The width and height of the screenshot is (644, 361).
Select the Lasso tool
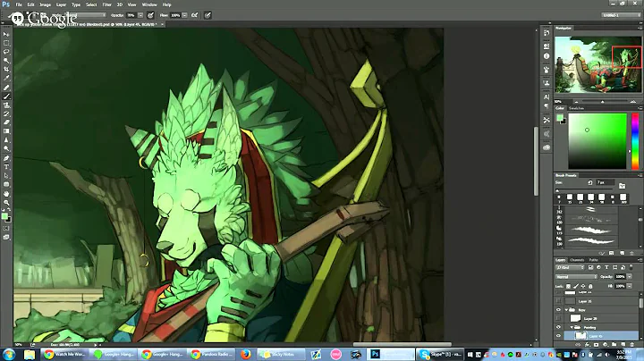click(6, 52)
